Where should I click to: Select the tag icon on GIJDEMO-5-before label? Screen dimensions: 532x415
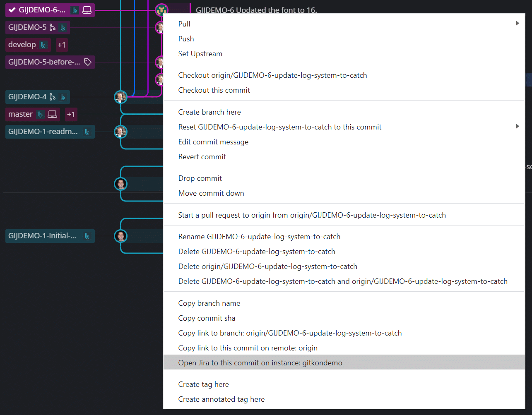(x=87, y=62)
